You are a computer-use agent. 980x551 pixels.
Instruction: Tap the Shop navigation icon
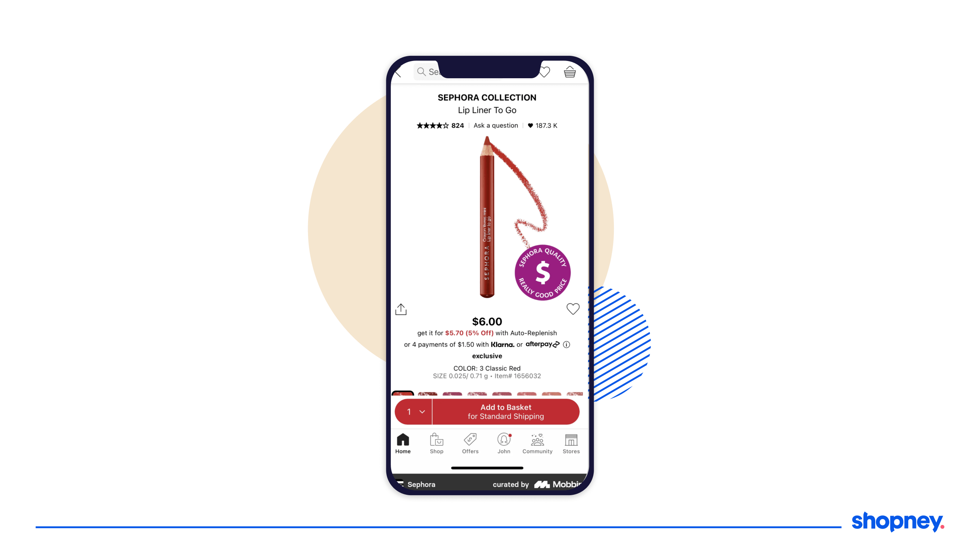436,443
